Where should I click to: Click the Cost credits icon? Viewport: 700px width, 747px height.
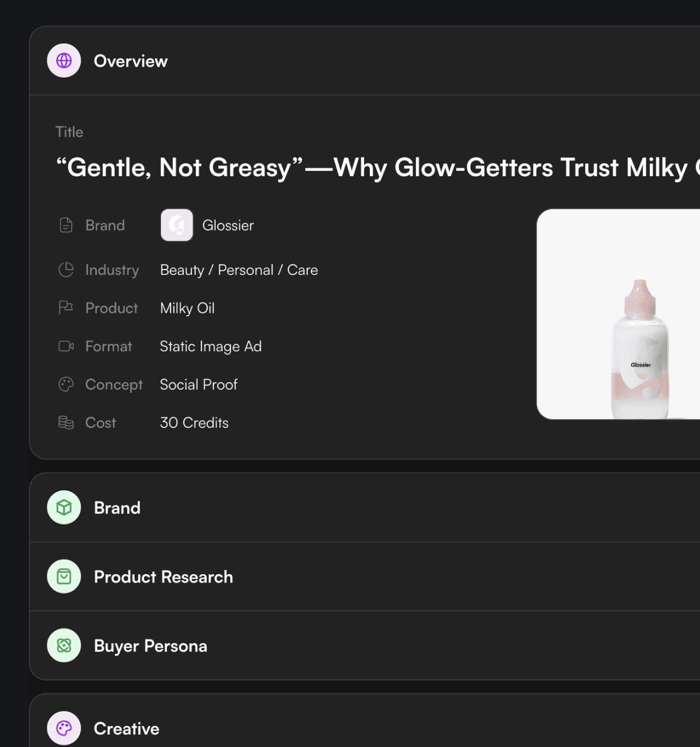click(x=66, y=422)
